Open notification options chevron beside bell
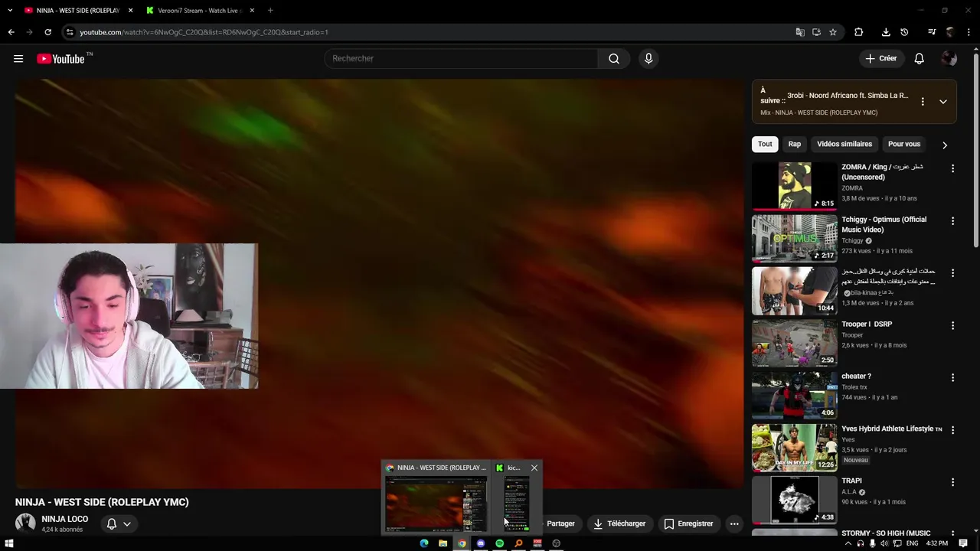Viewport: 980px width, 551px height. coord(127,523)
